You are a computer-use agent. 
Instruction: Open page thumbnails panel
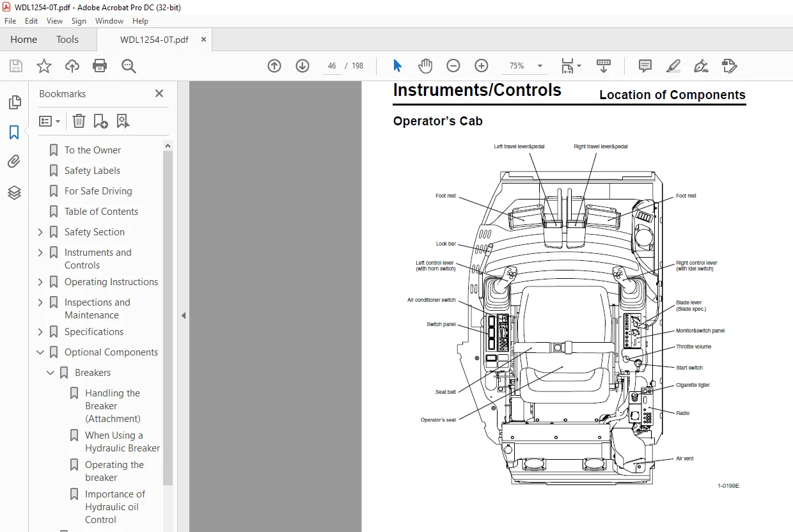(14, 102)
